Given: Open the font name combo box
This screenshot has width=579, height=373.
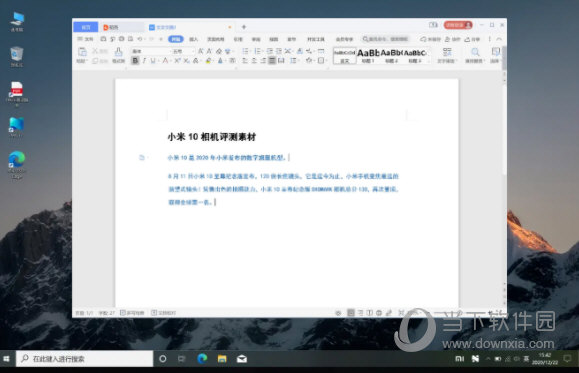Looking at the screenshot, I should click(x=151, y=51).
